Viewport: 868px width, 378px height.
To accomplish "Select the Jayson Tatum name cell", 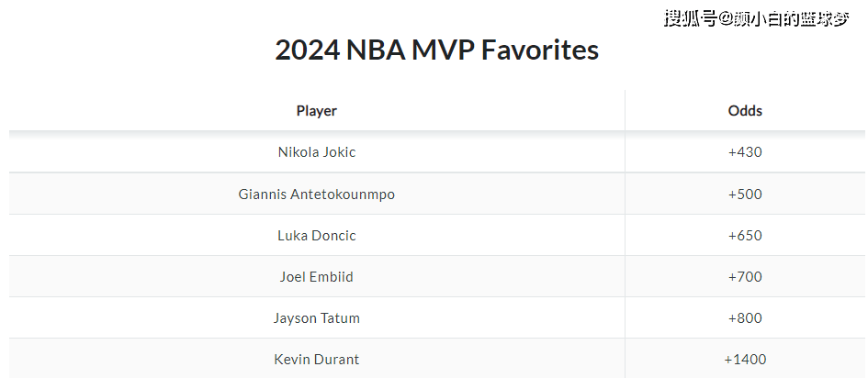I will pyautogui.click(x=316, y=318).
